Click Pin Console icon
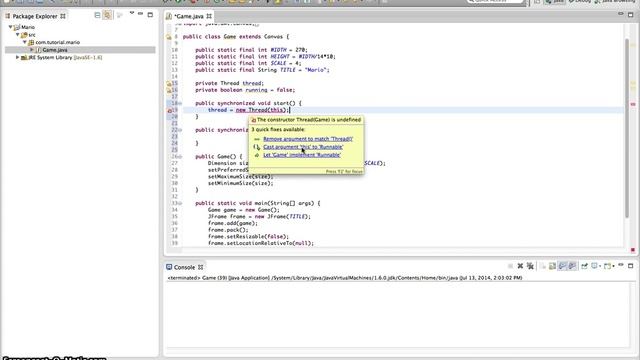This screenshot has height=360, width=640. 584,266
